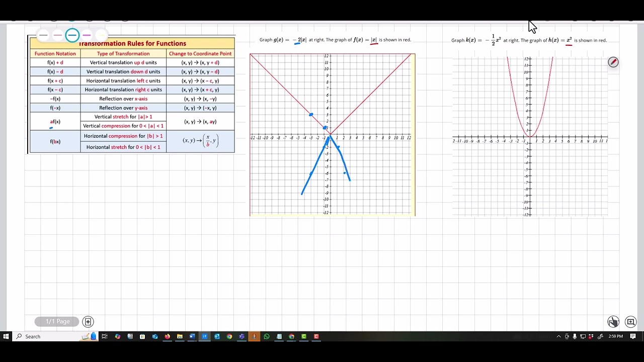
Task: Click the 'af(x)' notation cell
Action: pos(55,122)
